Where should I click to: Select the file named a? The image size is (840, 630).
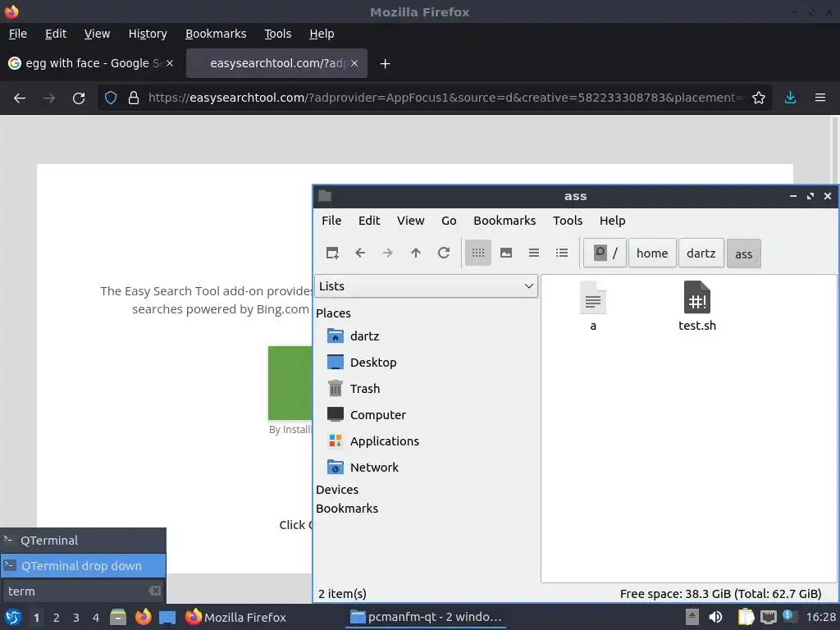pyautogui.click(x=593, y=306)
